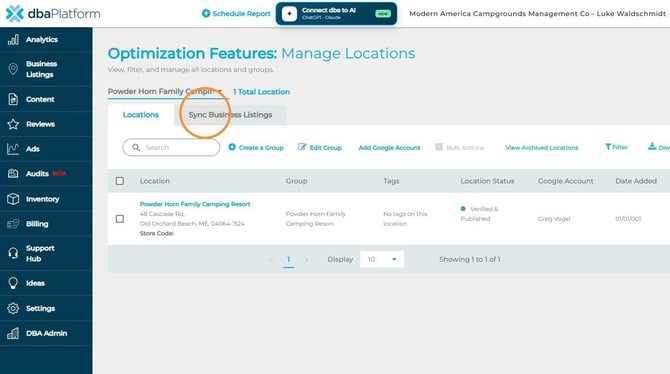Screen dimensions: 670x374
Task: Open Powder Horn Family Camping Resort location link
Action: (x=195, y=204)
